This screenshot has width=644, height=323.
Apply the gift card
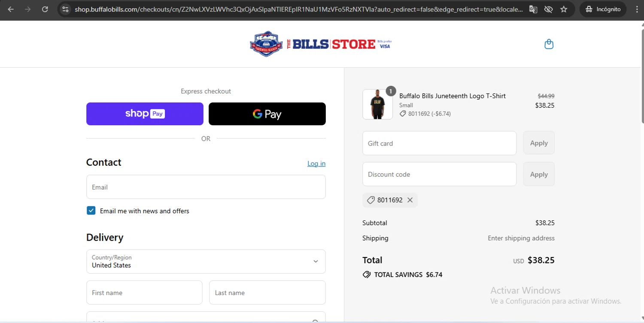coord(539,143)
